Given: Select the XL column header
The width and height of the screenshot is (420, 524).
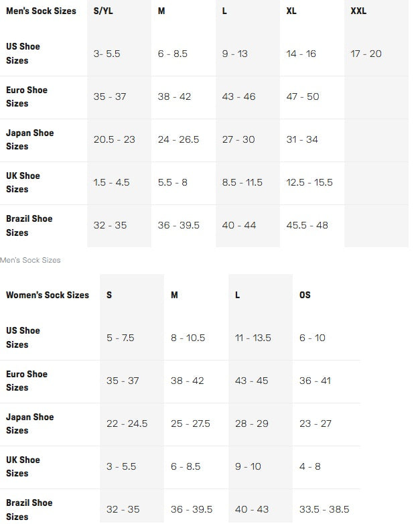Looking at the screenshot, I should coord(292,11).
